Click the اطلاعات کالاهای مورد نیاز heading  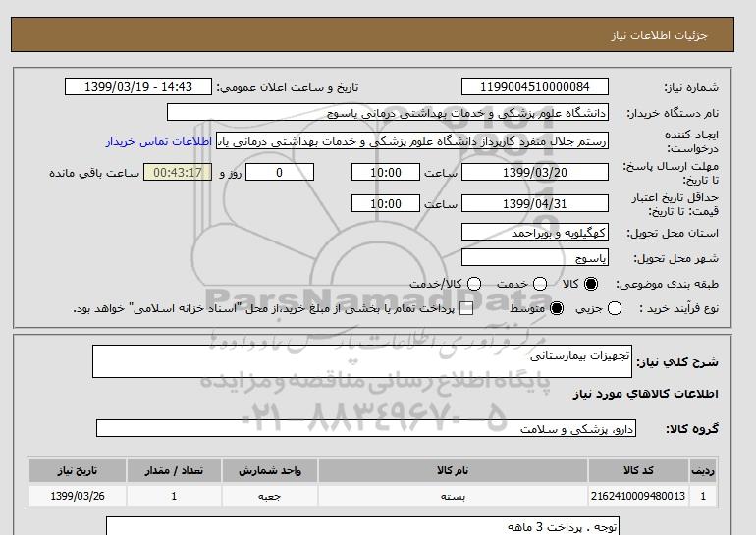coord(646,394)
